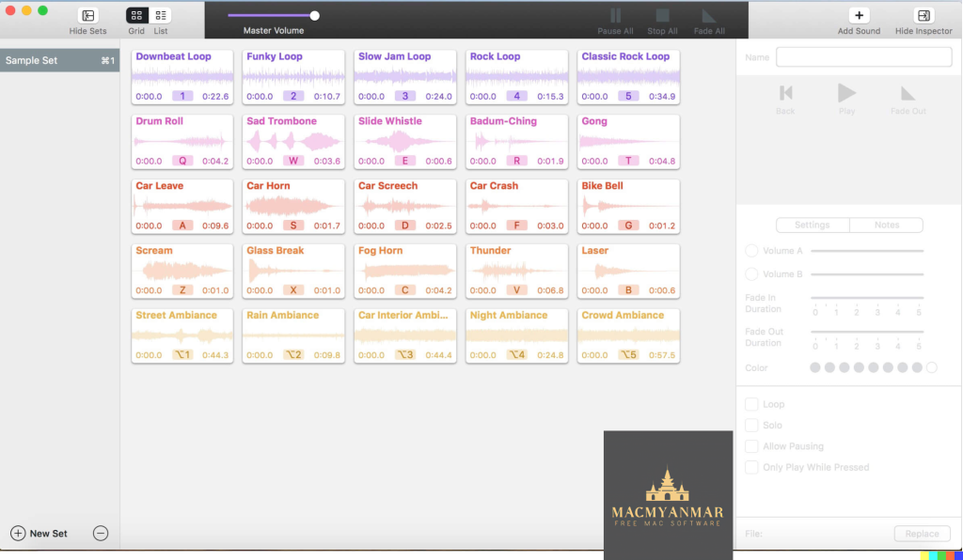Screen dimensions: 963x560
Task: Click the inspector Fade Out icon
Action: click(x=908, y=93)
